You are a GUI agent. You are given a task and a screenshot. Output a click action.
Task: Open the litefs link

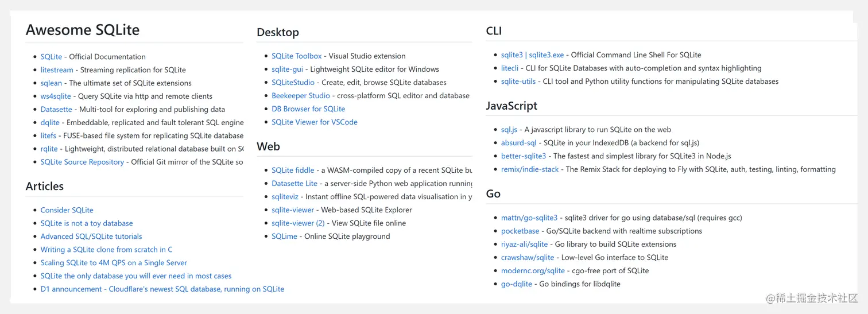(48, 136)
